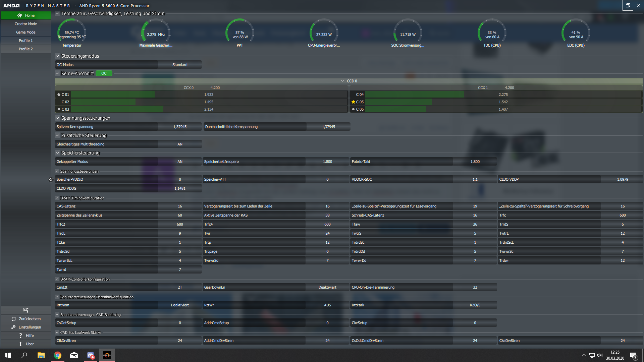Switch to Creator Mode tab
This screenshot has height=362, width=644.
click(x=26, y=24)
